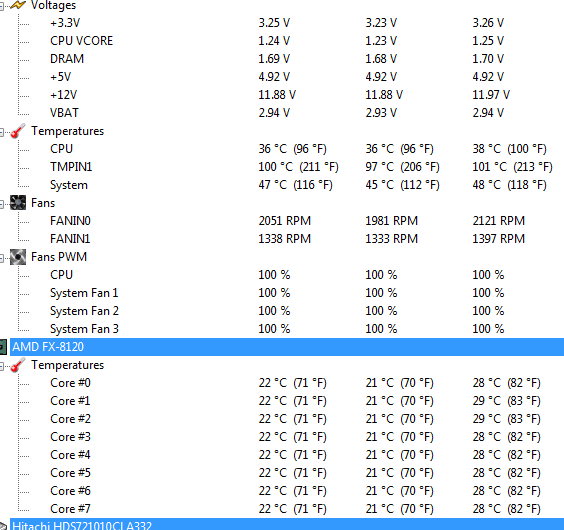Click the 1981 RPM FANIN0 min value
The image size is (564, 530).
point(392,221)
